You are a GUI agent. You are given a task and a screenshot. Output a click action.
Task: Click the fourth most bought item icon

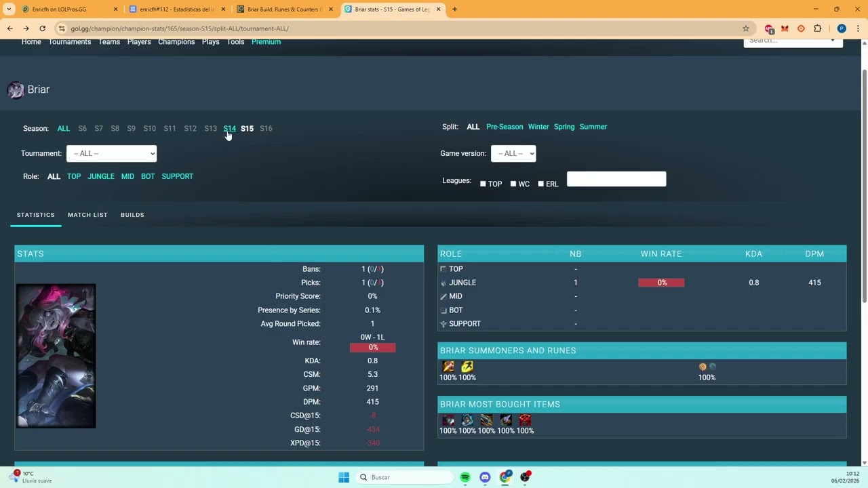pos(506,420)
